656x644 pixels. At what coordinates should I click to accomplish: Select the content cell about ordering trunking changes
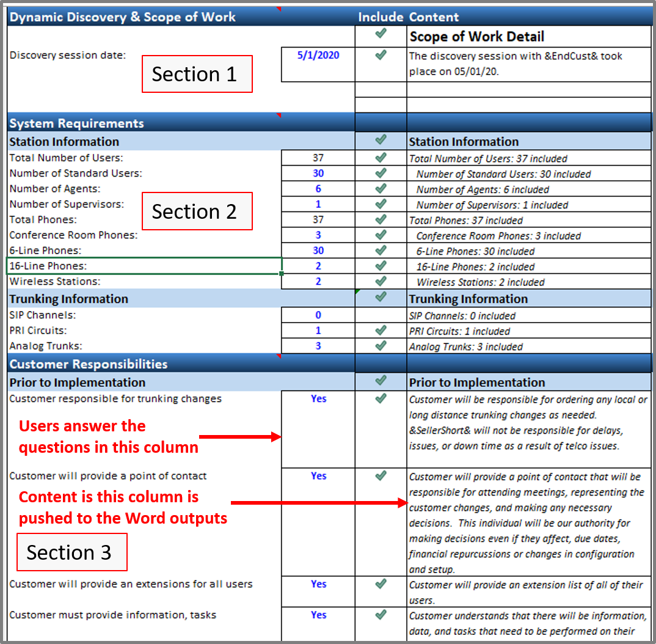529,430
